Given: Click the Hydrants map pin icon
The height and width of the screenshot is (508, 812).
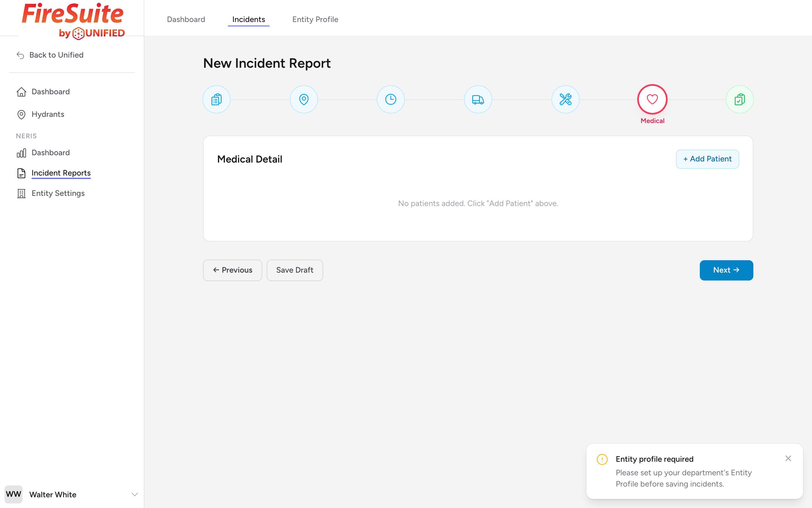Looking at the screenshot, I should click(21, 115).
